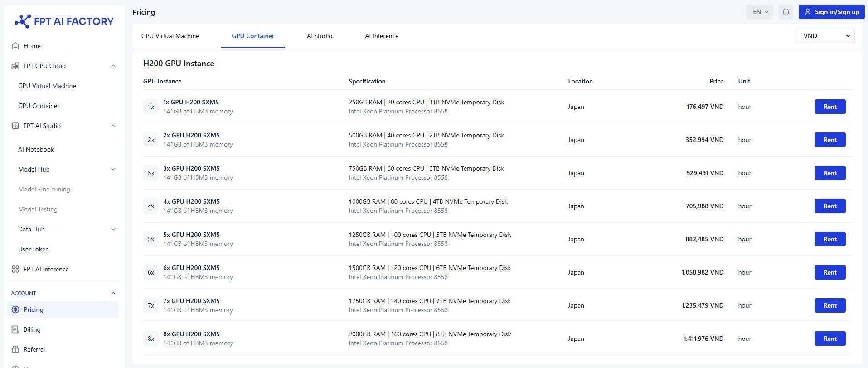Click the Specification column header

coord(367,81)
